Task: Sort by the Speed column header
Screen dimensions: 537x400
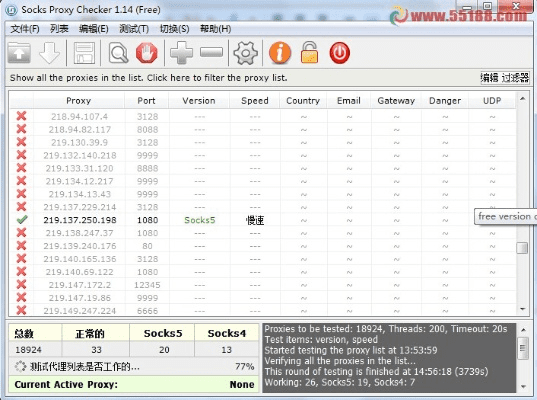Action: 254,101
